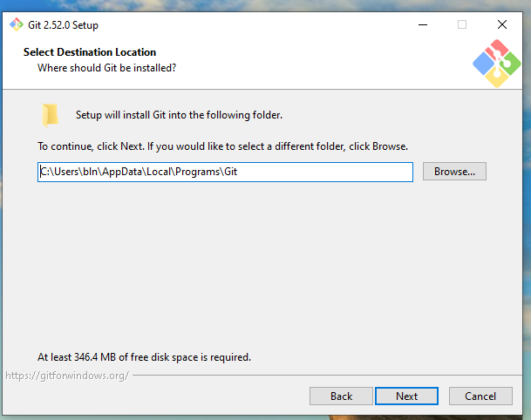The width and height of the screenshot is (531, 420).
Task: Click Browse to choose a different folder
Action: click(x=454, y=172)
